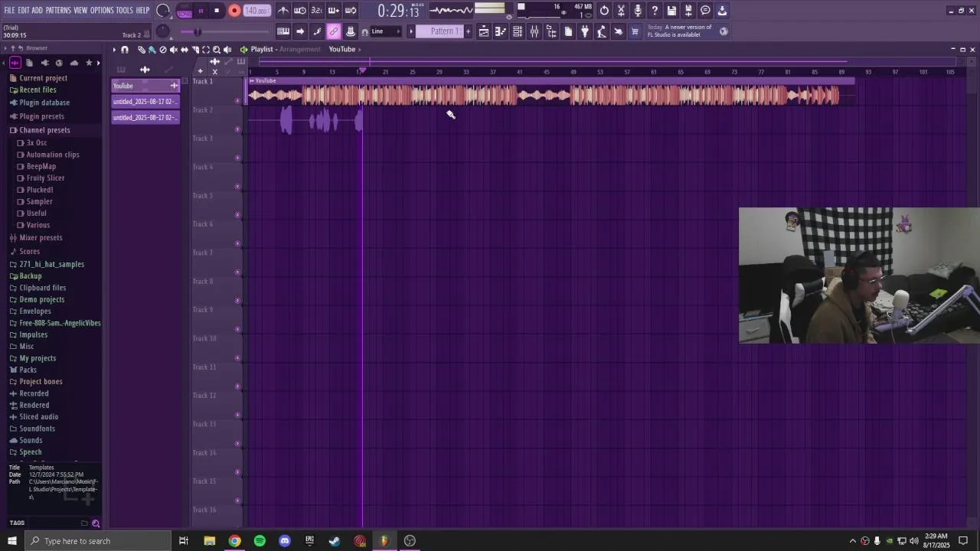Click the Windows search box
The height and width of the screenshot is (551, 980).
tap(97, 541)
